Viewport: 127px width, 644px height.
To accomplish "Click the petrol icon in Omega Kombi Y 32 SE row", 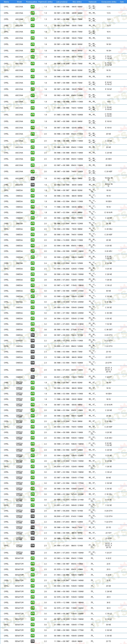I will (33, 505).
